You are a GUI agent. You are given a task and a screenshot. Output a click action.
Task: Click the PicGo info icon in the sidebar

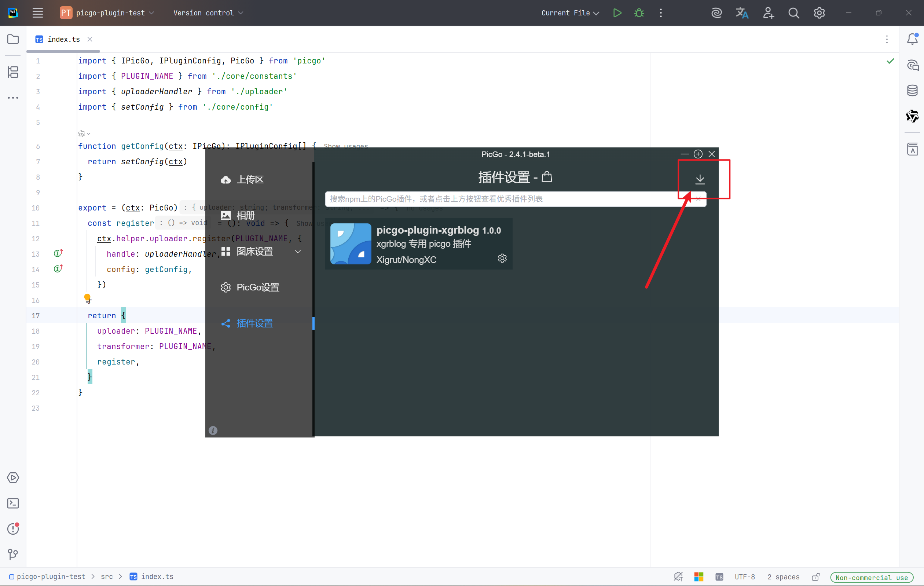213,430
